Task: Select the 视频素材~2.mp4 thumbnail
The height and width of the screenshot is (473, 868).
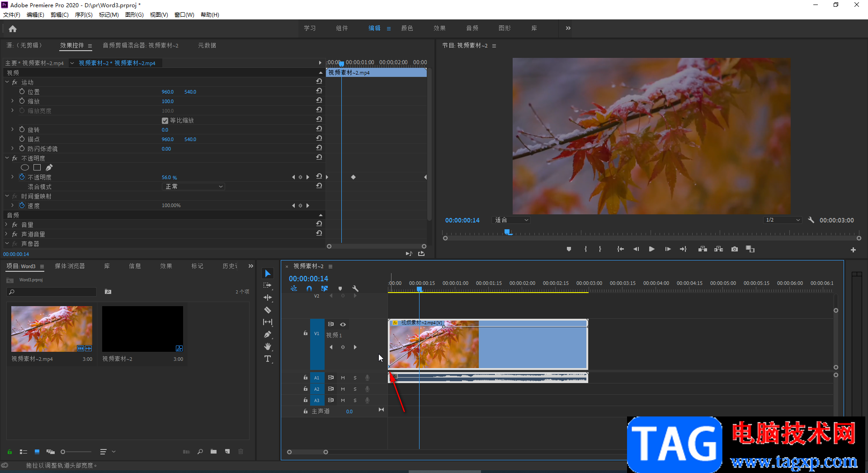Action: coord(52,329)
